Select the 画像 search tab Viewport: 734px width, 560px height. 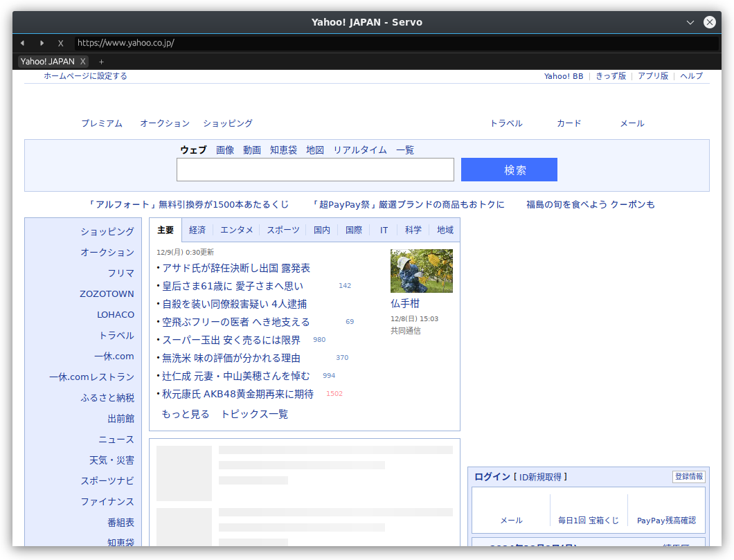[224, 150]
